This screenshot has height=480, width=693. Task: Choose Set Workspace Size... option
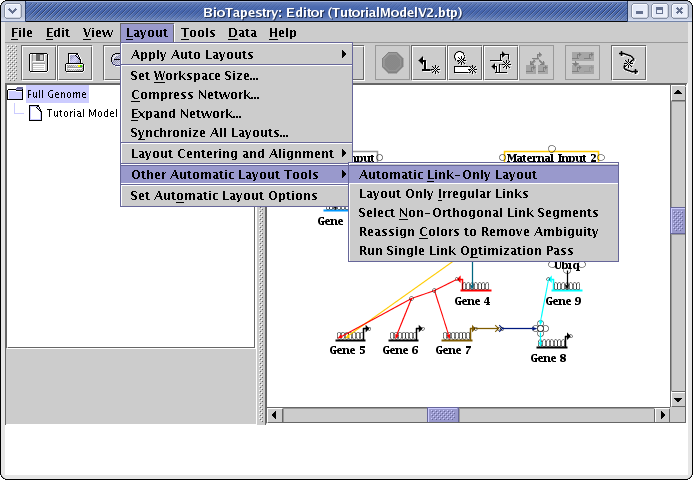point(195,76)
